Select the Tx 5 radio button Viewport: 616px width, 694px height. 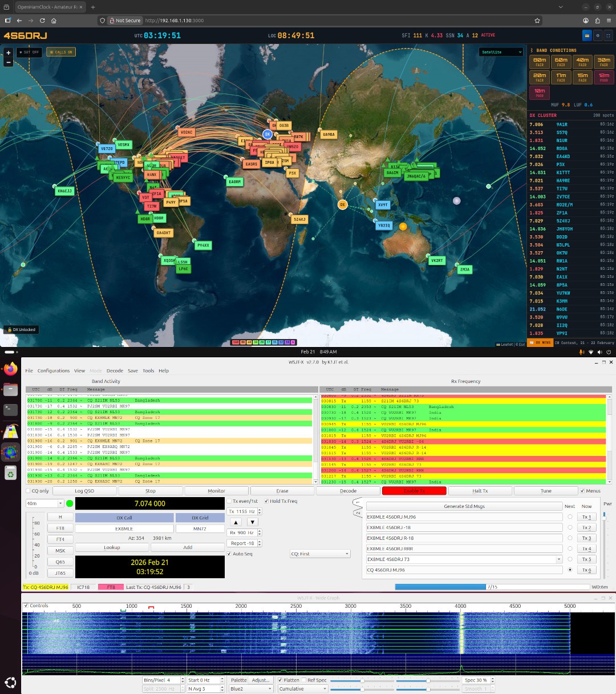click(570, 559)
